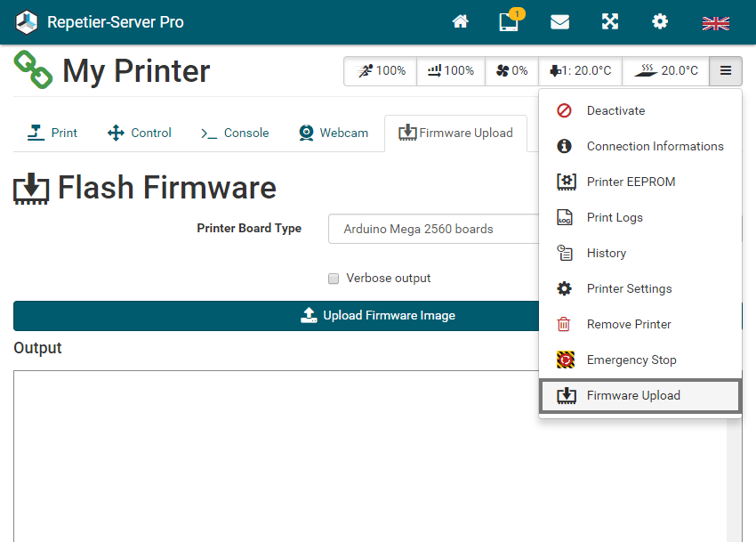Screen dimensions: 756x542
Task: Open speed multiplier 100% control
Action: [x=381, y=71]
